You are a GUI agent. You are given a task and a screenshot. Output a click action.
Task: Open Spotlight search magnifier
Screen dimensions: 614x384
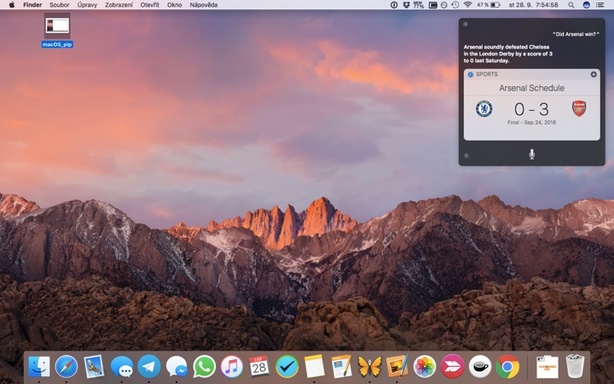[571, 5]
